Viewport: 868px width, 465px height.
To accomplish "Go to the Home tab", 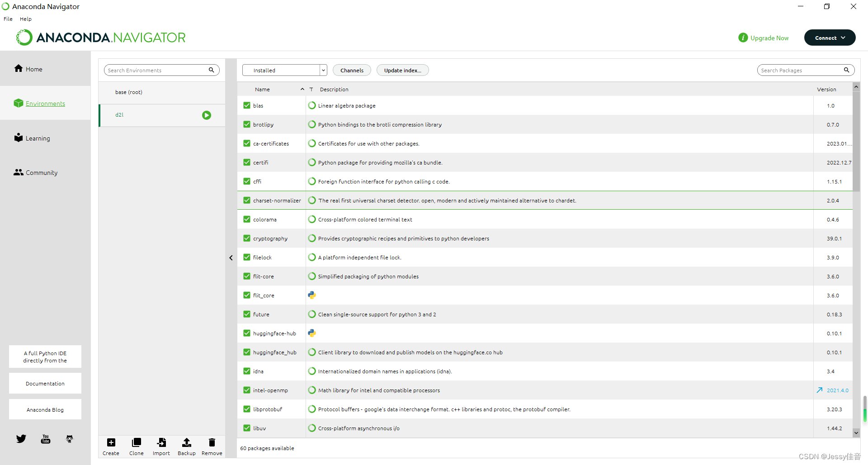I will [45, 69].
